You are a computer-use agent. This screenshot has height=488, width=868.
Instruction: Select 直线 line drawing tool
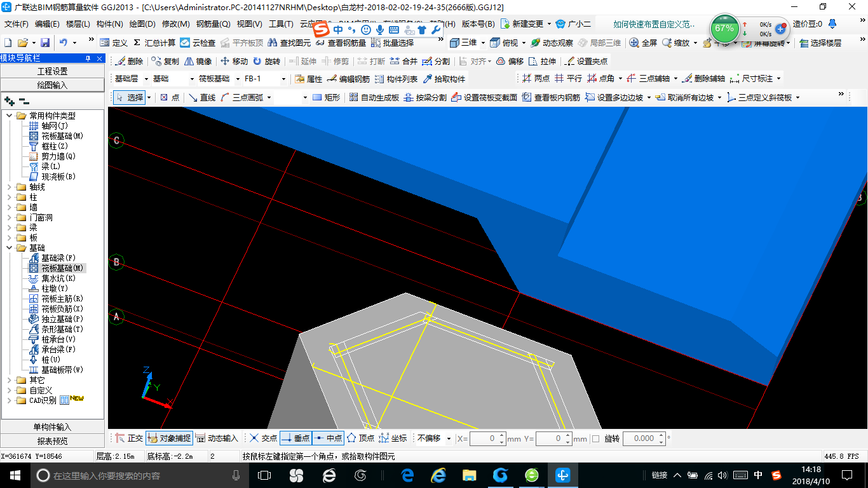click(x=202, y=97)
